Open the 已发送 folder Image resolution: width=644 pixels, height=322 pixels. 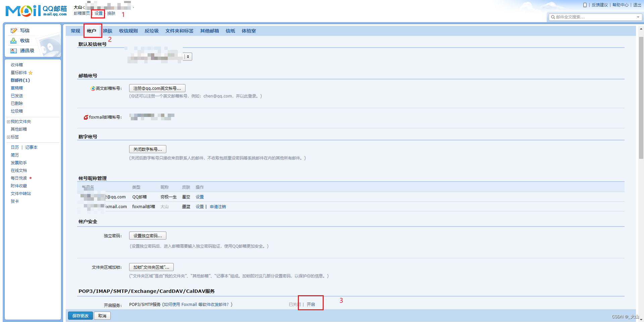pos(17,96)
